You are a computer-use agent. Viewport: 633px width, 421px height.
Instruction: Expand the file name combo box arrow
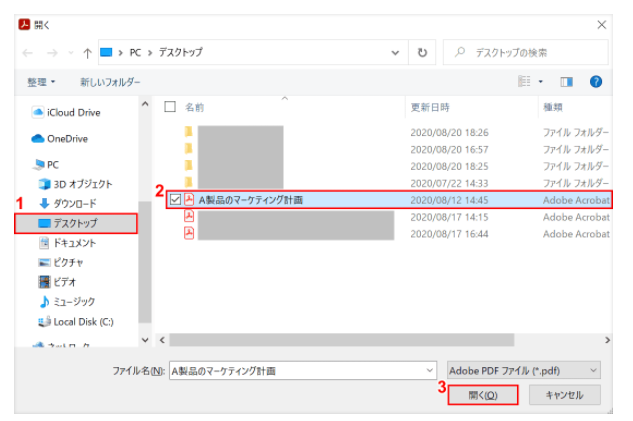(x=429, y=371)
